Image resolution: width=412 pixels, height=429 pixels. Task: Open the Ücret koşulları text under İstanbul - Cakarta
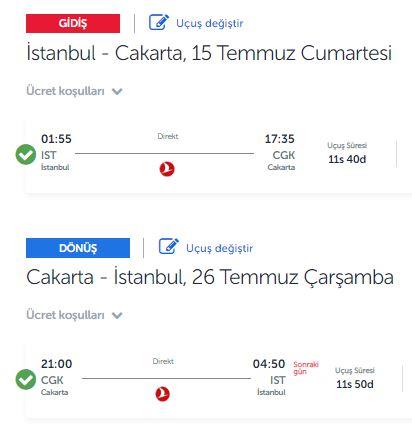pos(65,91)
